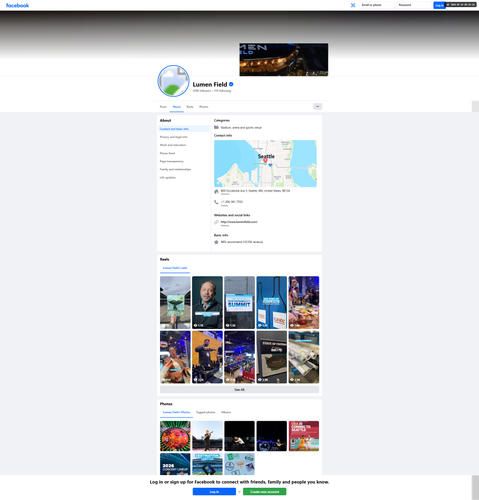This screenshot has width=479, height=500.
Task: Play the reel of man against yellow backdrop
Action: coord(207,357)
